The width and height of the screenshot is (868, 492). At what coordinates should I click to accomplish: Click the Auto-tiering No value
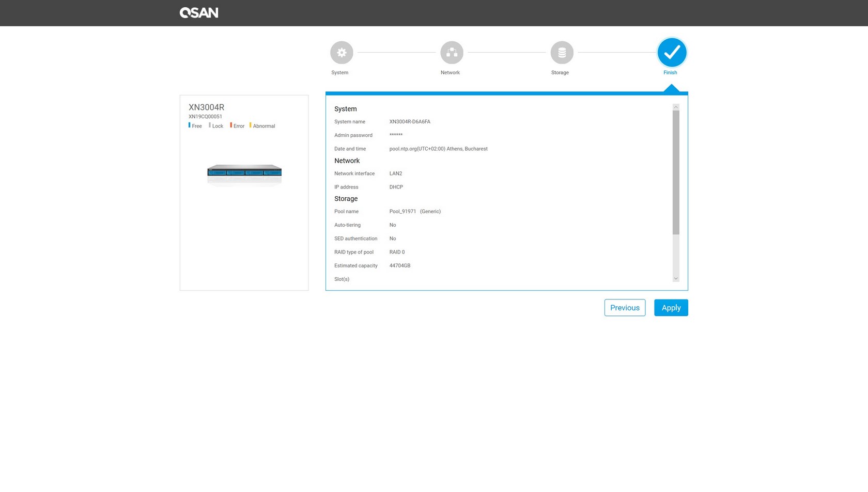point(393,225)
